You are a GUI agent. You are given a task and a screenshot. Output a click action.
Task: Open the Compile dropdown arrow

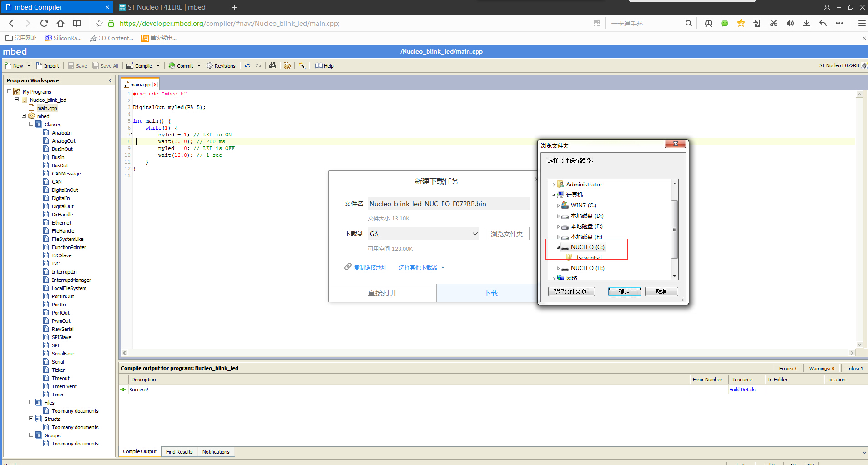[x=158, y=66]
